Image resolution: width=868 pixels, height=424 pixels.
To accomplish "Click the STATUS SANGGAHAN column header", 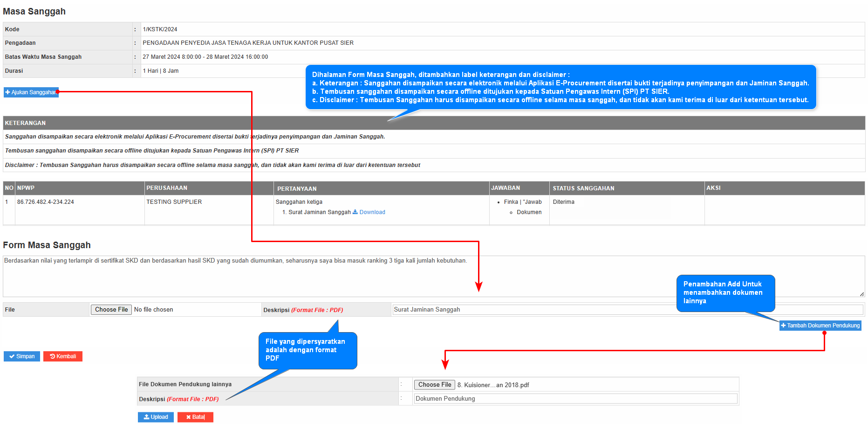I will click(583, 188).
